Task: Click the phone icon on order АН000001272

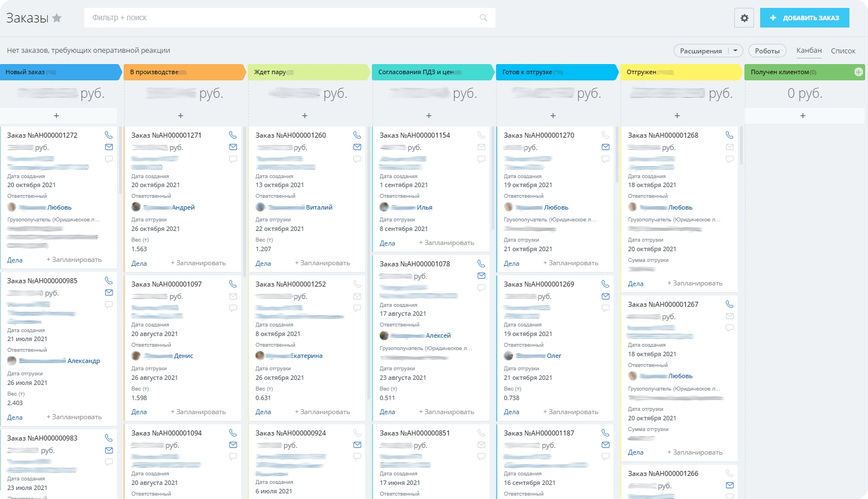Action: [109, 135]
